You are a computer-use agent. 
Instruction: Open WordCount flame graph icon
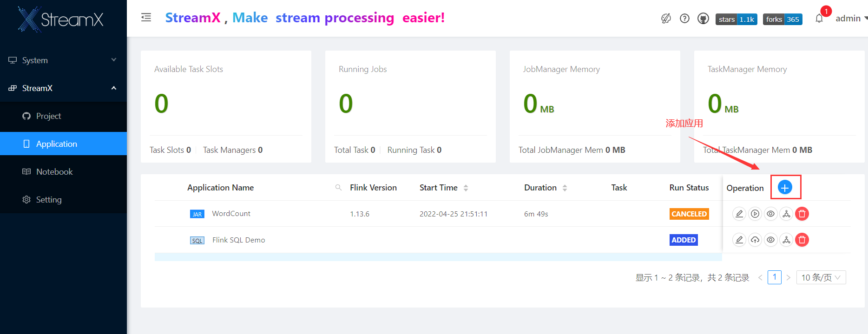[x=786, y=214]
